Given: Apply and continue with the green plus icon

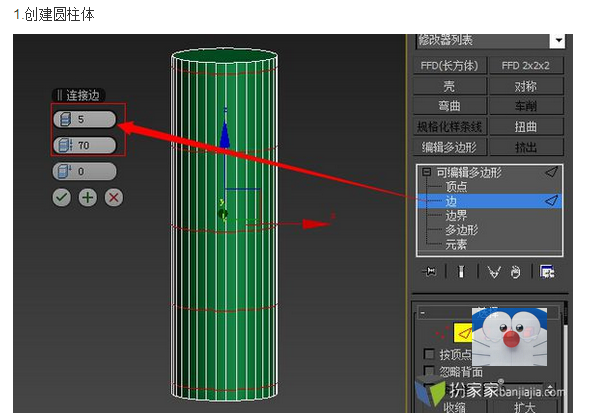Looking at the screenshot, I should point(88,198).
